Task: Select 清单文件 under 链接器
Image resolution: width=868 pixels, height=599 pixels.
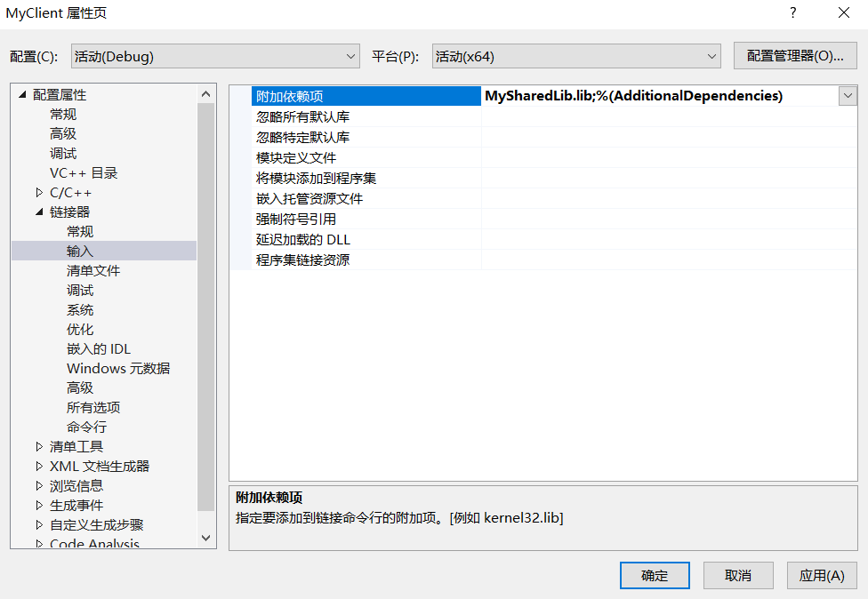Action: coord(93,270)
